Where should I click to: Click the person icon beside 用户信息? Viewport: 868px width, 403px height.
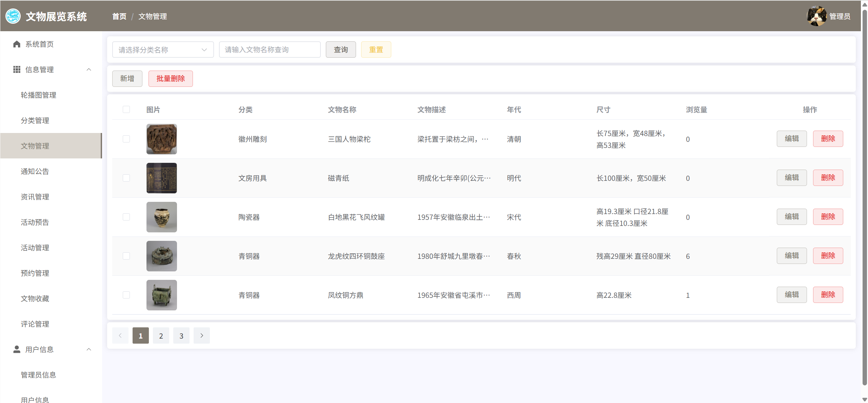click(x=17, y=349)
